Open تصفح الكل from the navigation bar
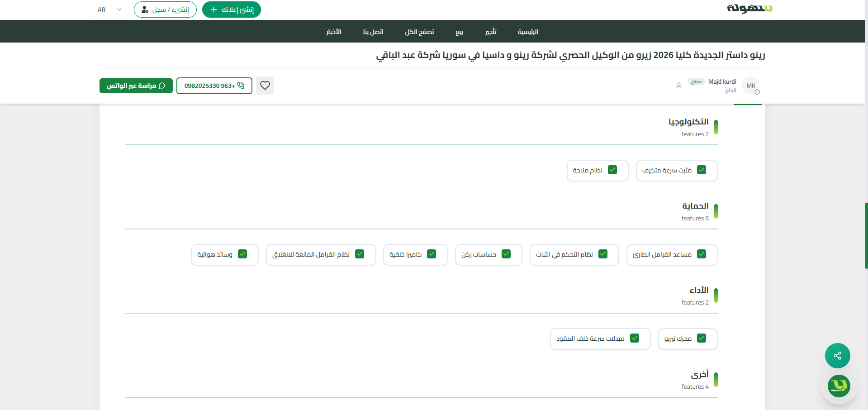 point(419,32)
